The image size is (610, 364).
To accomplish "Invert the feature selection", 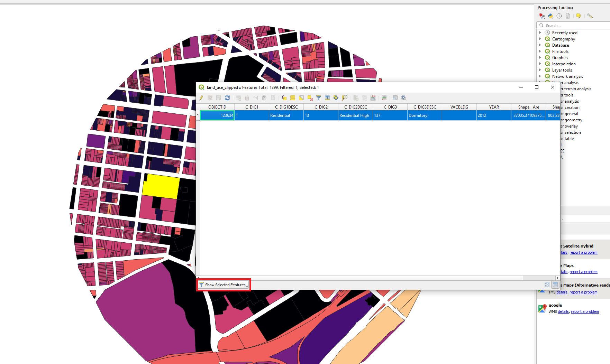I will point(301,98).
